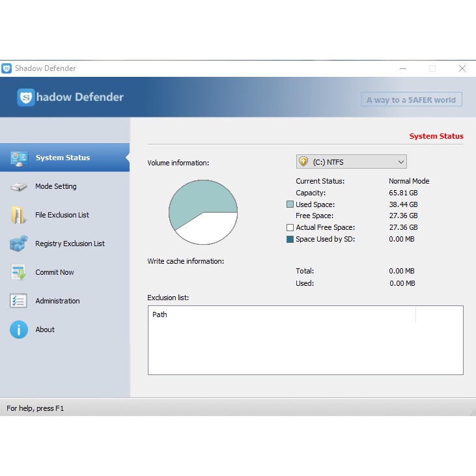
Task: Go to Registry Exclusion List section
Action: coord(70,244)
